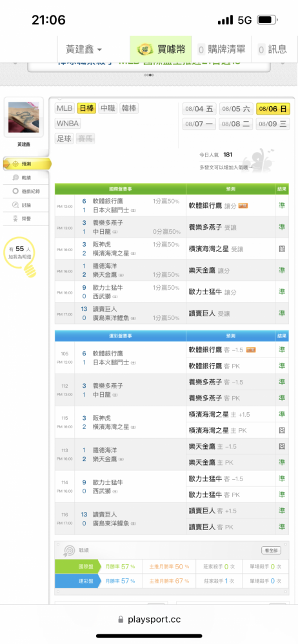Open the 遊戲紀錄 sidebar icon
The image size is (298, 644).
pyautogui.click(x=15, y=191)
